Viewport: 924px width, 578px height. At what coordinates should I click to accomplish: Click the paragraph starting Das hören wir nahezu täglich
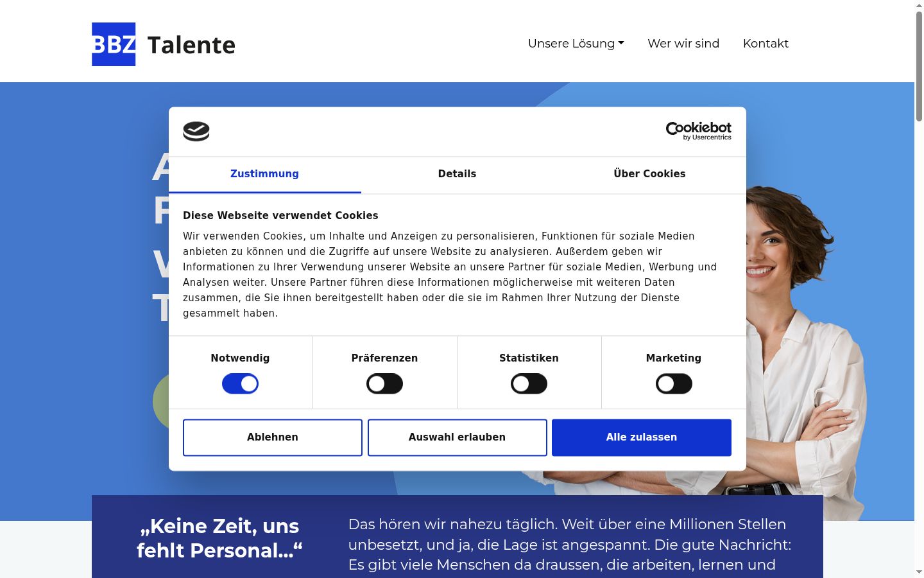pos(570,545)
